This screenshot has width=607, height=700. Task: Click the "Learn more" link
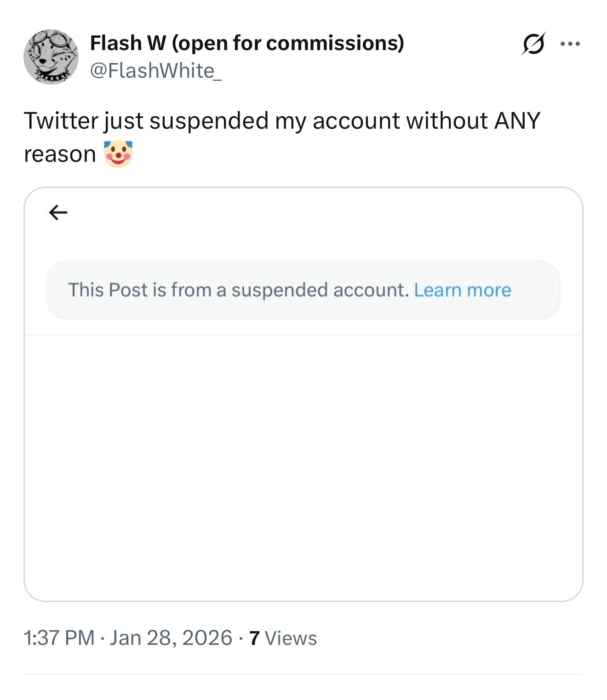(x=462, y=290)
